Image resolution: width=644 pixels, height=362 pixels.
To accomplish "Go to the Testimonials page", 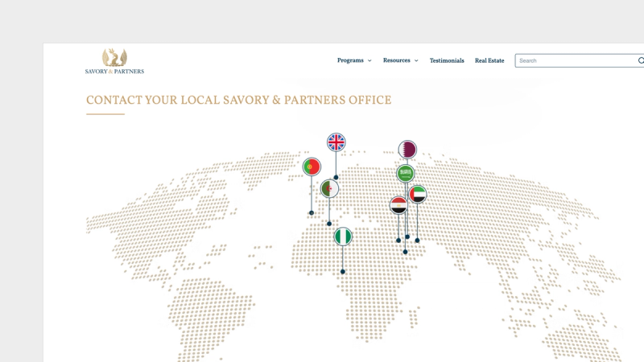I will [x=447, y=60].
